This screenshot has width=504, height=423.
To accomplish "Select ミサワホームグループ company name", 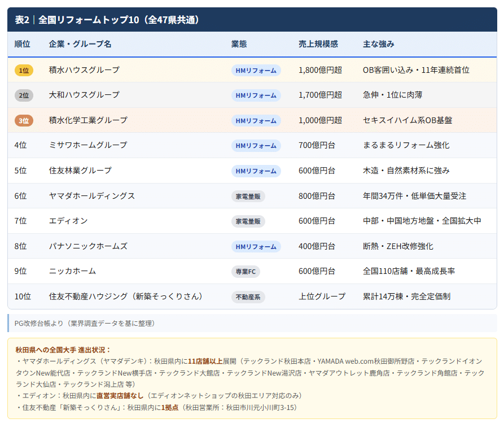I will (88, 145).
